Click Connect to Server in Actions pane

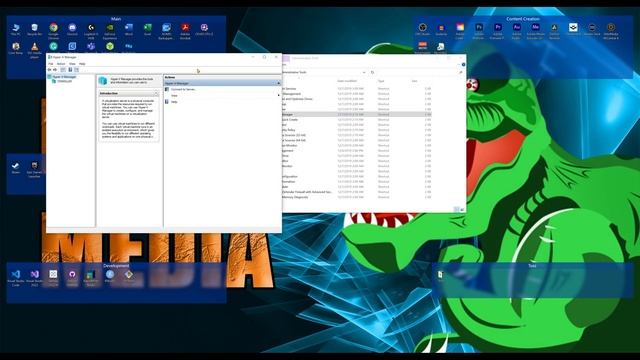183,89
